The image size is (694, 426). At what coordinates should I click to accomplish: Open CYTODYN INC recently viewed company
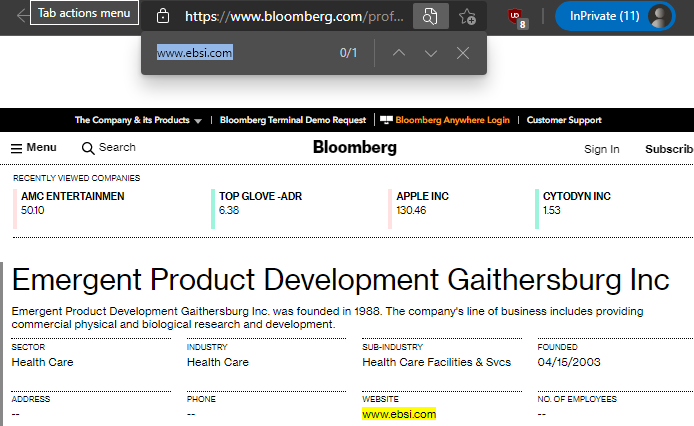point(577,196)
